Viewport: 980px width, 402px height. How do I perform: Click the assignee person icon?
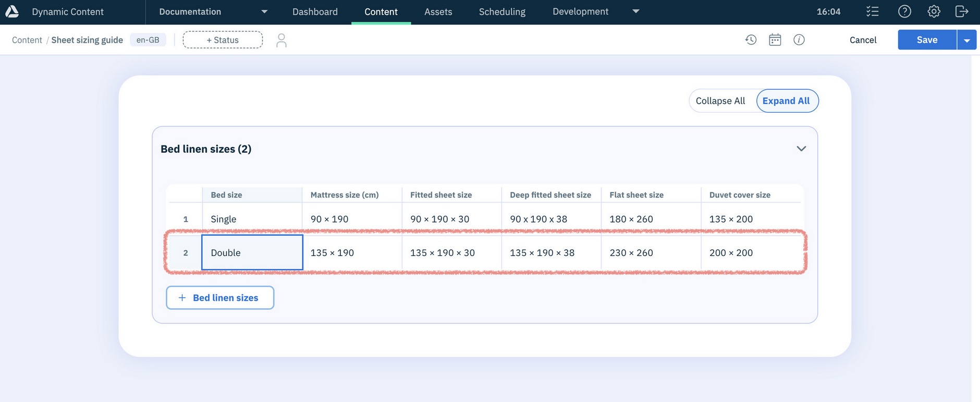tap(281, 40)
